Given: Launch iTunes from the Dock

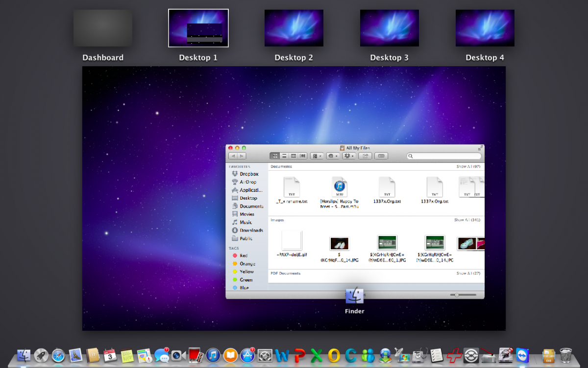Looking at the screenshot, I should (x=213, y=355).
